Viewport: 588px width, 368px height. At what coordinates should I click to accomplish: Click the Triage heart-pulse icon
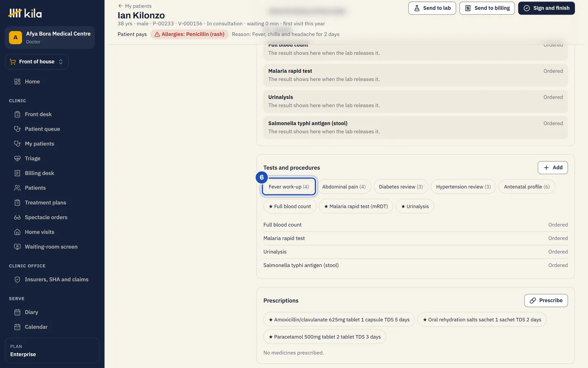click(17, 158)
